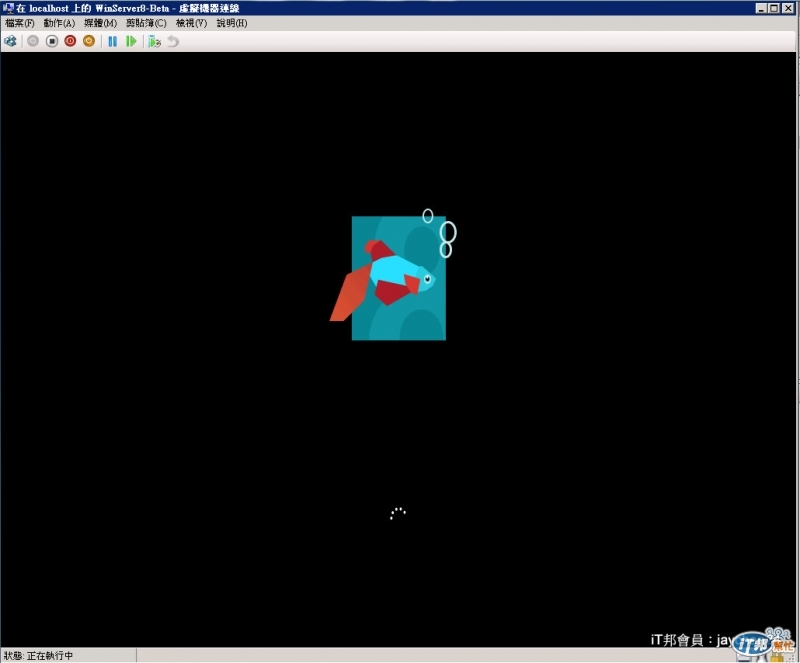Screen dimensions: 800x663
Task: Open the 動作(A) menu
Action: (59, 23)
